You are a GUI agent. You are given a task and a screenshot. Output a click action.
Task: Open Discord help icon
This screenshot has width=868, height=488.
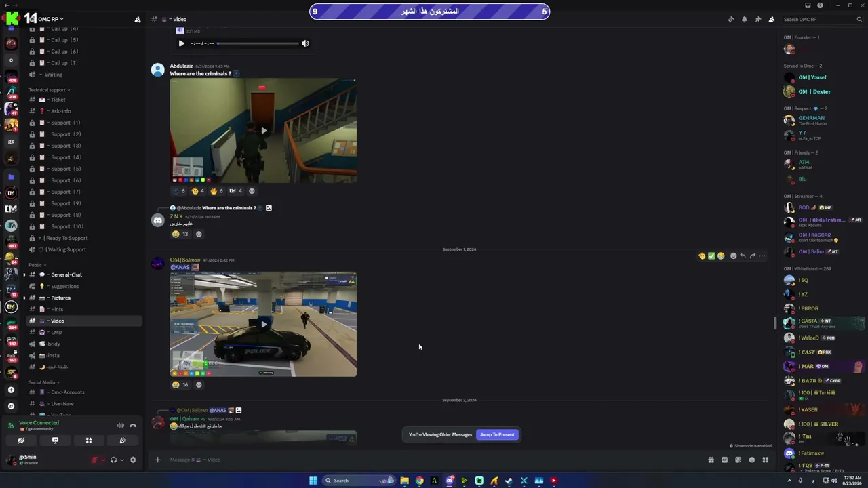point(820,5)
